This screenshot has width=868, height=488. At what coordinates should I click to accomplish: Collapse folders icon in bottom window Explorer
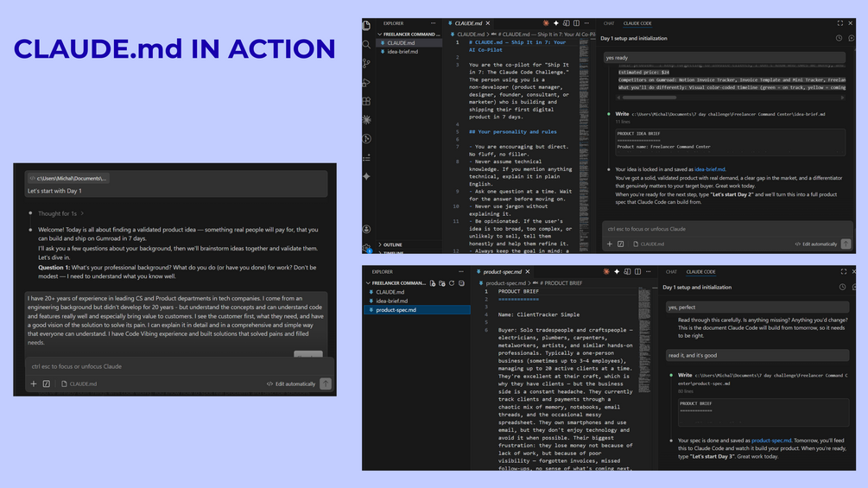(462, 282)
